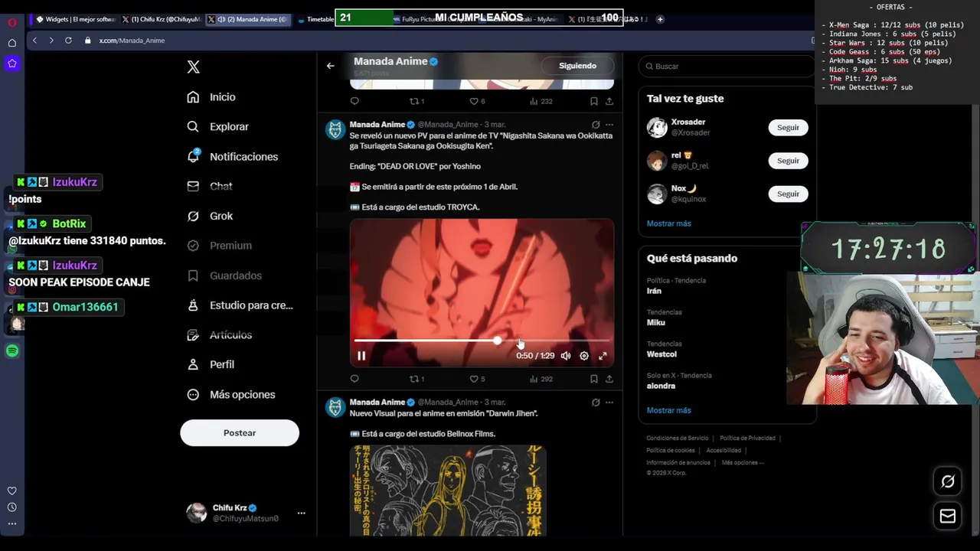Open the messages floating button
The height and width of the screenshot is (551, 980).
pyautogui.click(x=948, y=517)
